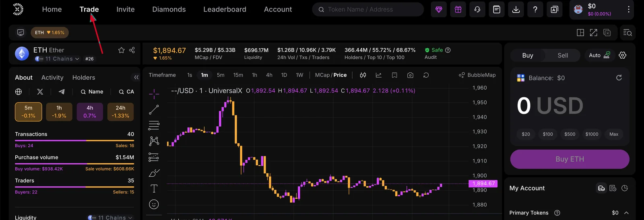Expand chart to fullscreen icon
This screenshot has width=644, height=220.
coord(594,33)
